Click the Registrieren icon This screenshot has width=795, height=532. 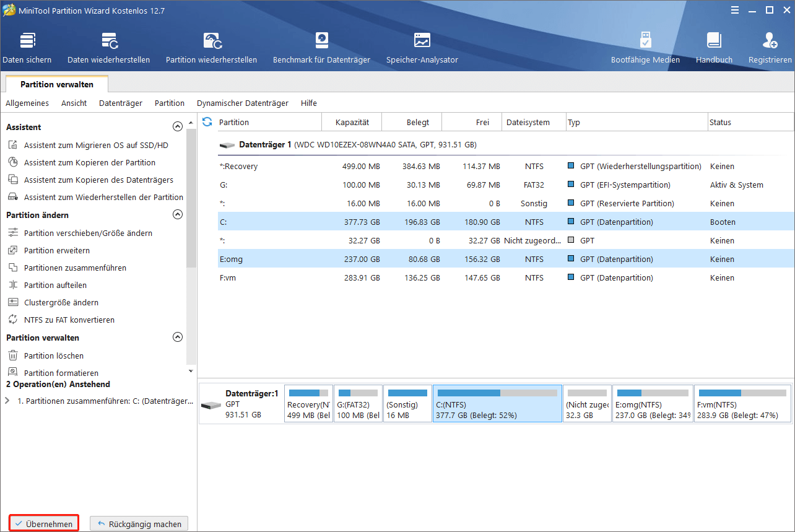tap(770, 46)
